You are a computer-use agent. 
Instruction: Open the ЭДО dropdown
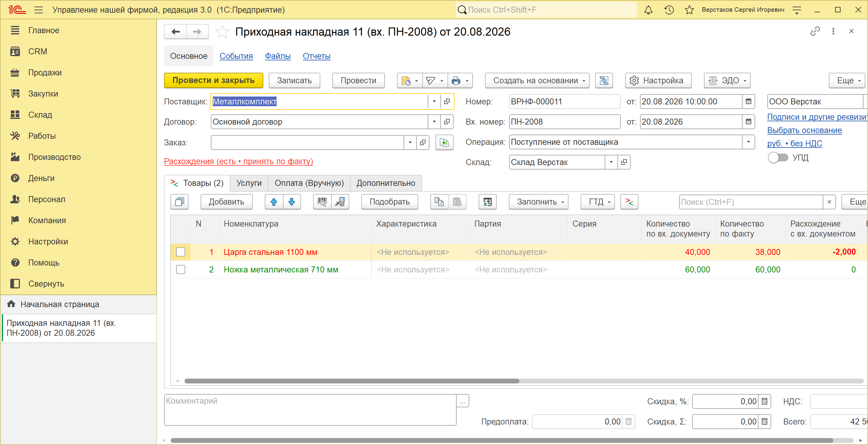[x=727, y=81]
